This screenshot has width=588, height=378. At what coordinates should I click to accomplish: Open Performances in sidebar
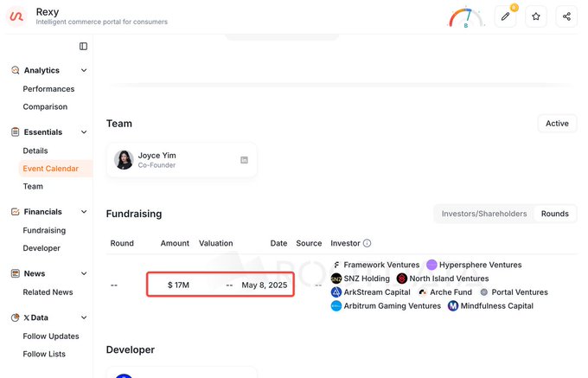[48, 89]
